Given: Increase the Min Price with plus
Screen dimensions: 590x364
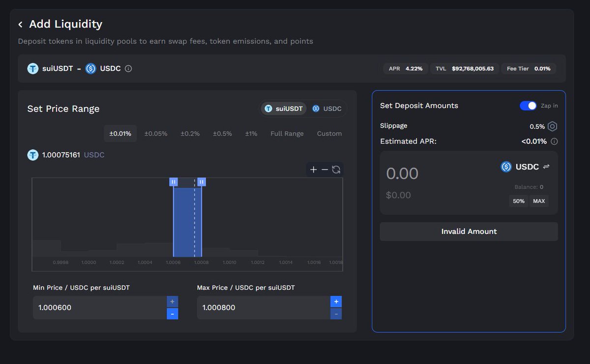Looking at the screenshot, I should (173, 302).
